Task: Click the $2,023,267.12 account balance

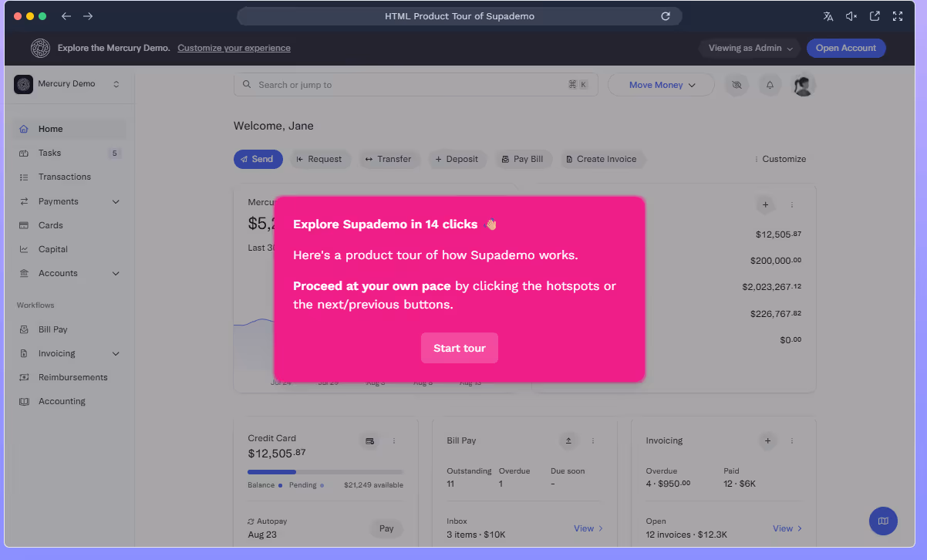Action: point(772,286)
